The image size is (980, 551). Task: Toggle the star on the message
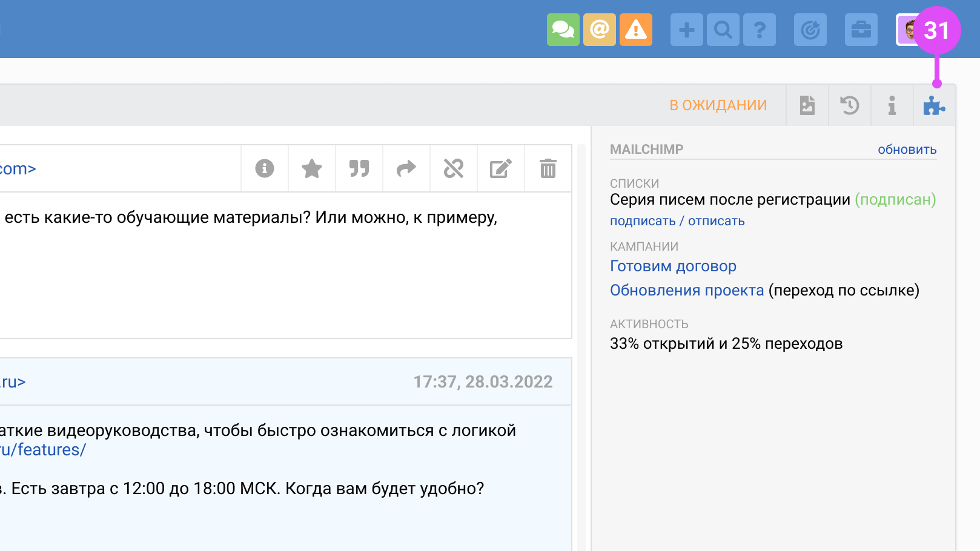311,169
